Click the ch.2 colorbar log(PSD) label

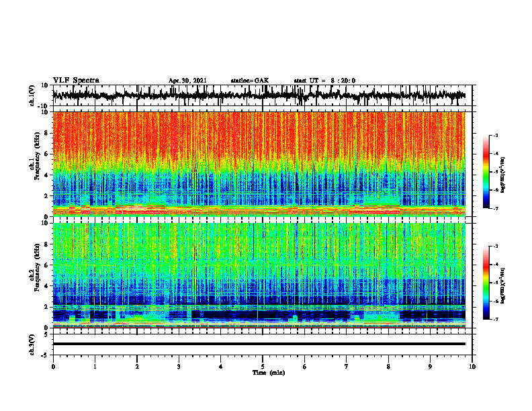(x=502, y=285)
